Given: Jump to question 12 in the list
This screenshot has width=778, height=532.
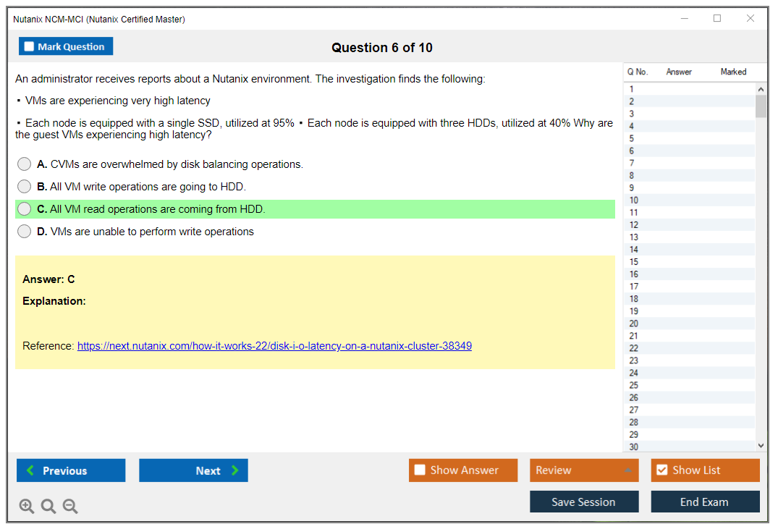Looking at the screenshot, I should click(x=634, y=225).
